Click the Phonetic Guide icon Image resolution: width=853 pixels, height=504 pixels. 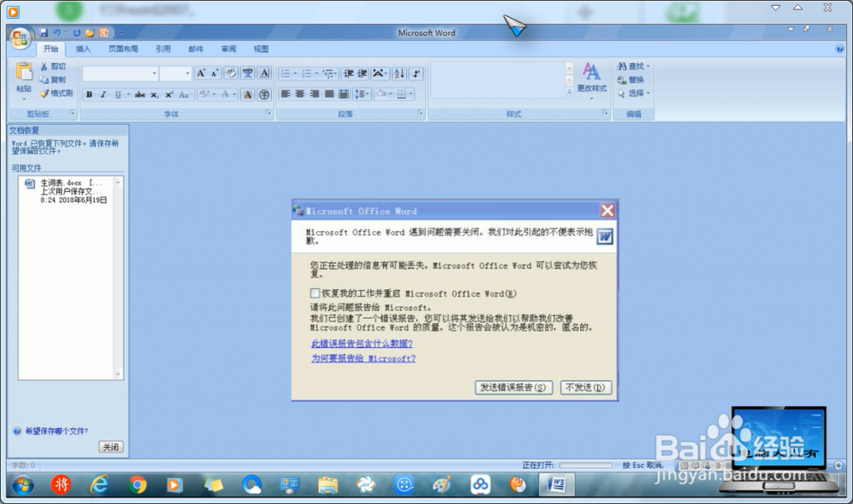pos(248,73)
